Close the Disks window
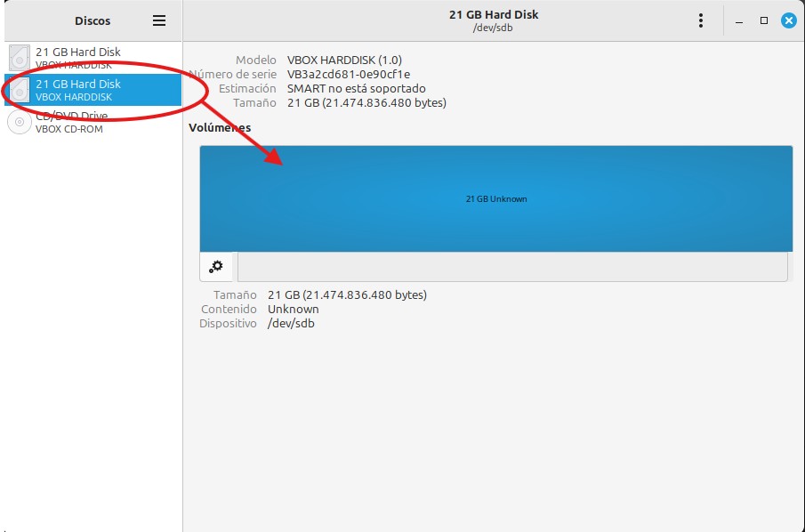 click(789, 20)
